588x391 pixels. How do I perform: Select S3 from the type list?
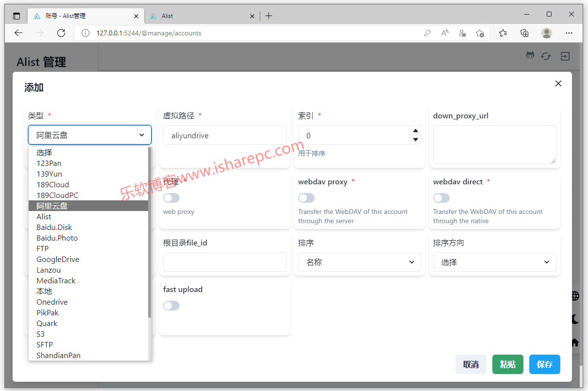88,334
